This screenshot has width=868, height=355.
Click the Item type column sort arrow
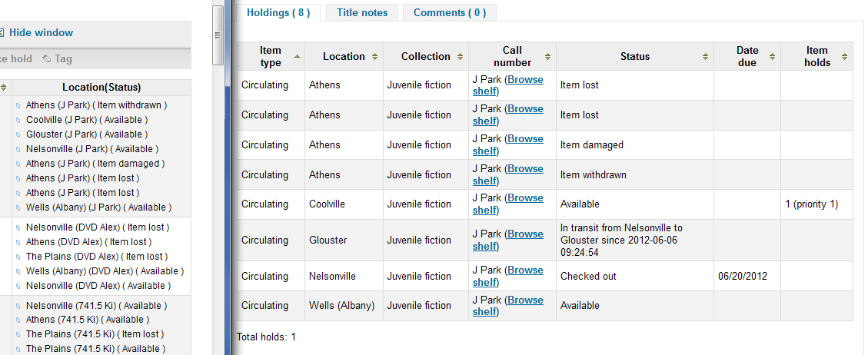(295, 56)
